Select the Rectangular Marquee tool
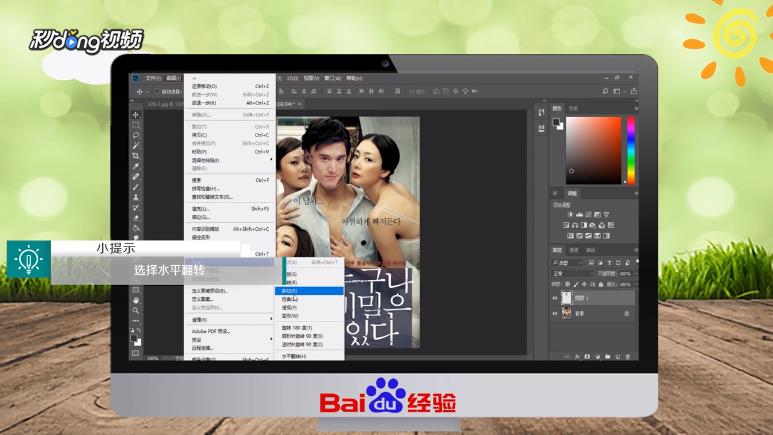Screen dimensions: 773x435 136,125
